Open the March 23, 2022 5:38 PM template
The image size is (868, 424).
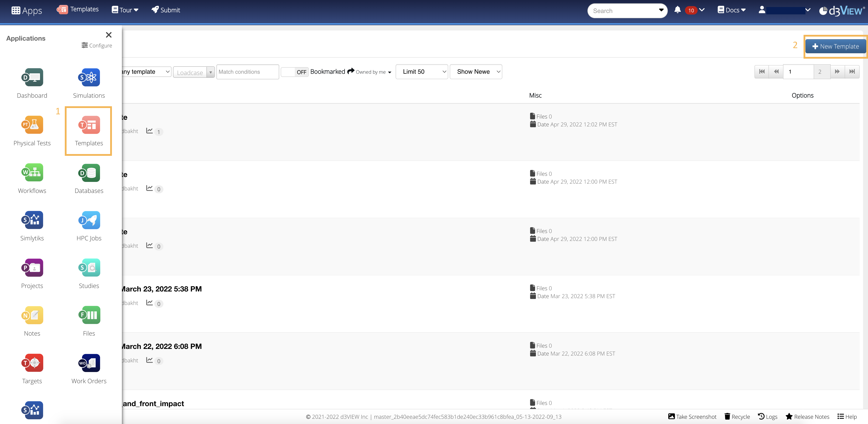[162, 289]
